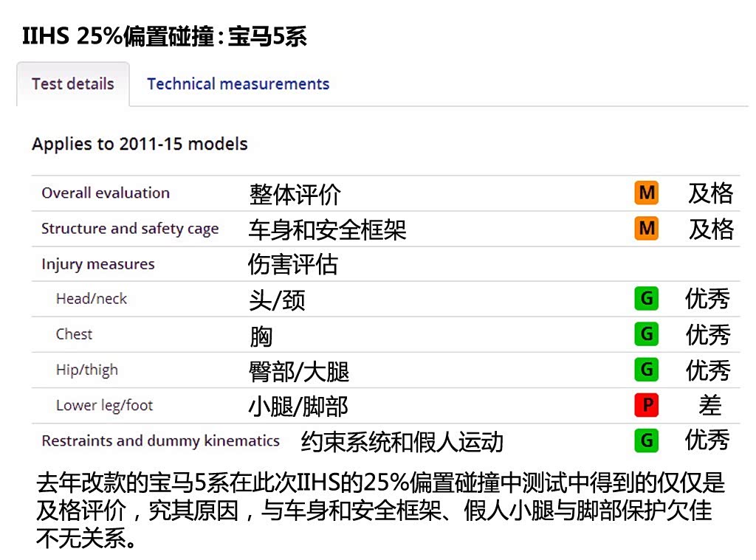Click the '小腿/脚部' translation text
The width and height of the screenshot is (756, 560).
point(298,407)
